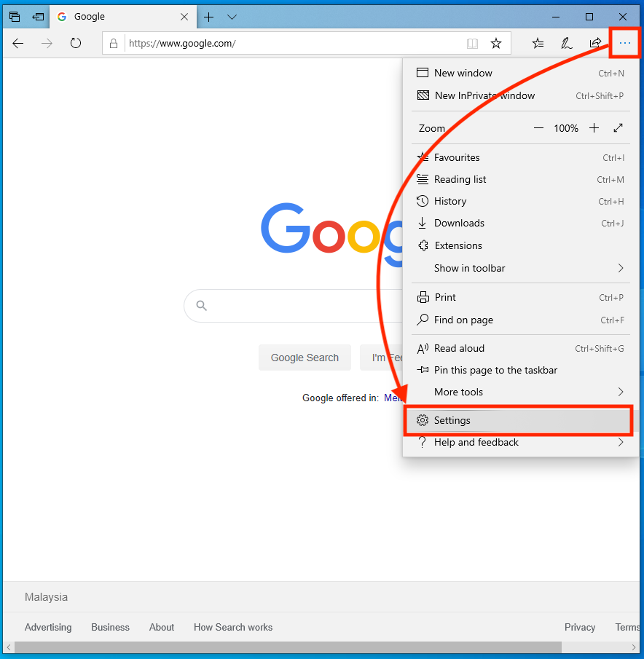This screenshot has width=644, height=659.
Task: Decrease zoom with the minus button
Action: point(538,128)
